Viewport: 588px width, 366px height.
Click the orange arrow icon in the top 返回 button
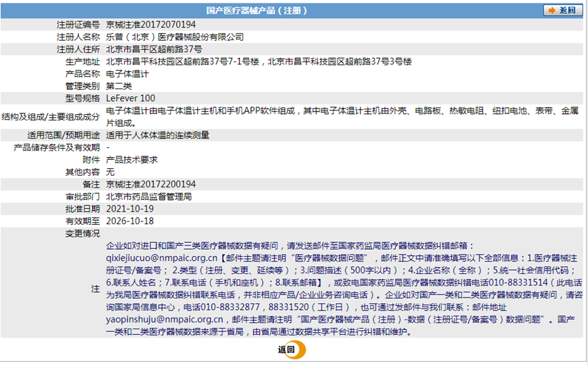(x=551, y=10)
